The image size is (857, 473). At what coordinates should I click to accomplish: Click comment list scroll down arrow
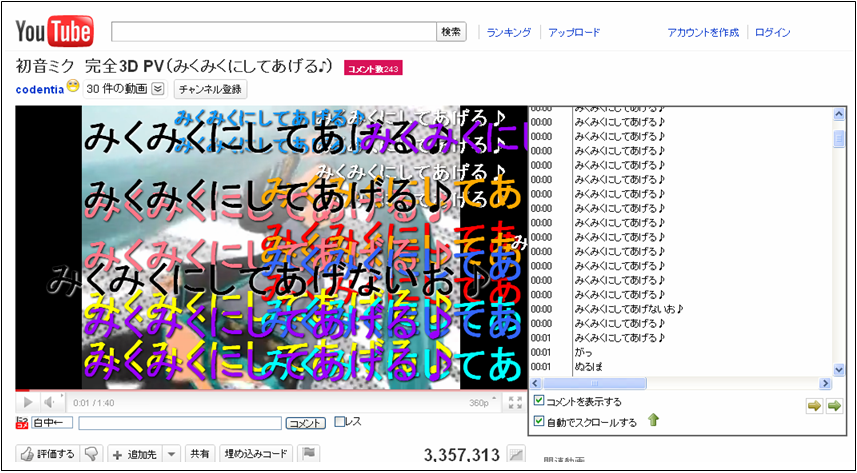tap(840, 370)
